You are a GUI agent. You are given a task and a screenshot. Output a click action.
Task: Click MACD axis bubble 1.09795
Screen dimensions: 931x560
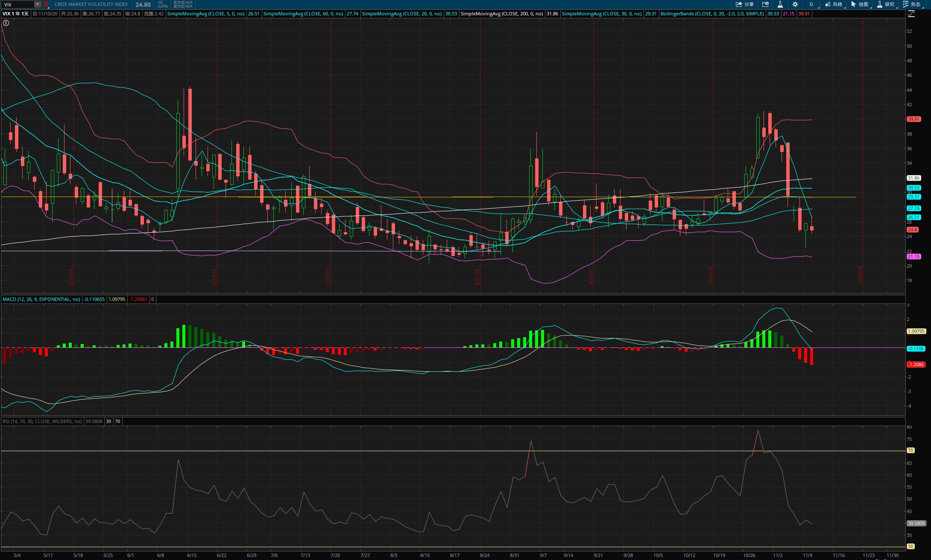[x=916, y=331]
